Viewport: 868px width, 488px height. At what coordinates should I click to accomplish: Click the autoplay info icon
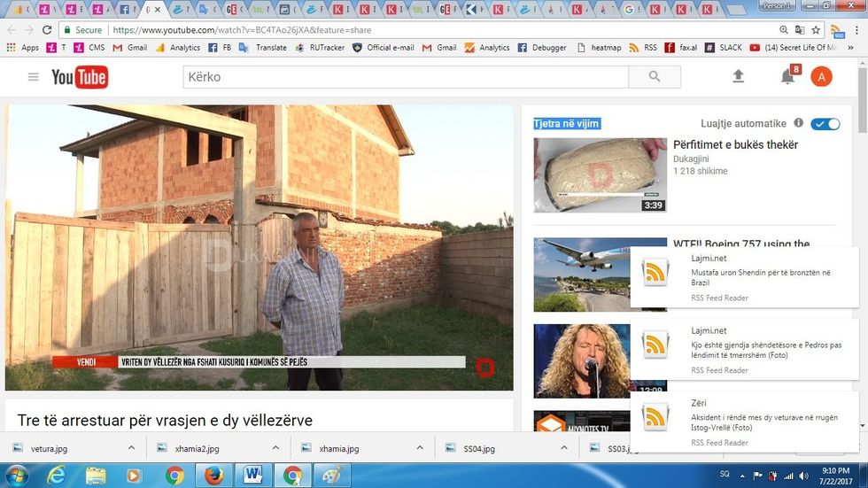click(x=798, y=123)
